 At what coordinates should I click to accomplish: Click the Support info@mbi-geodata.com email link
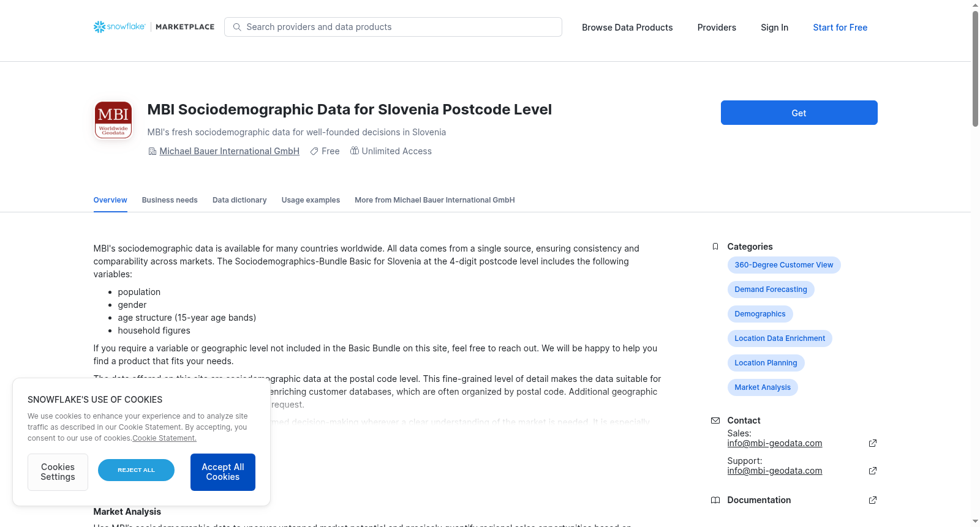click(x=775, y=471)
